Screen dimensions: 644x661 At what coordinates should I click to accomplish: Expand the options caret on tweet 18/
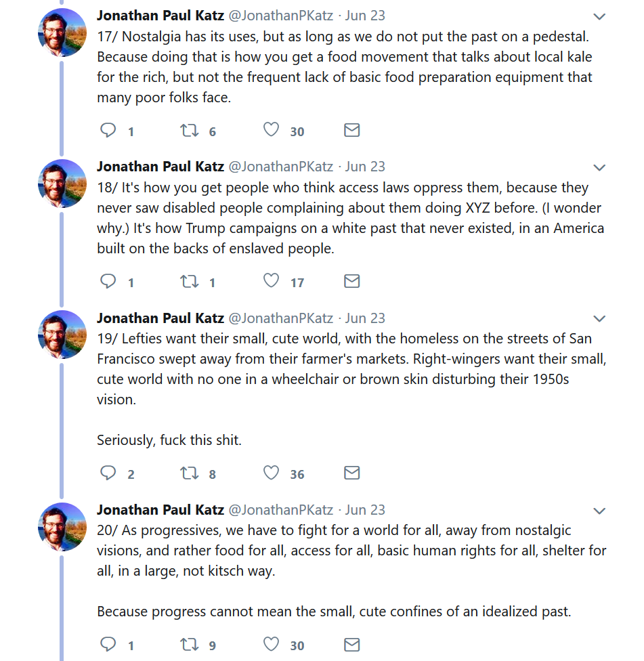tap(599, 168)
